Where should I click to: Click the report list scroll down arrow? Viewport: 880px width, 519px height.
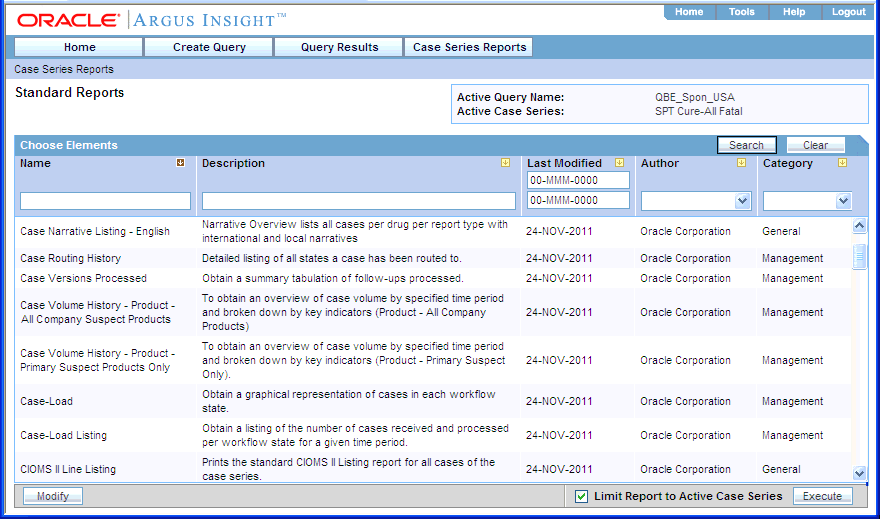859,473
